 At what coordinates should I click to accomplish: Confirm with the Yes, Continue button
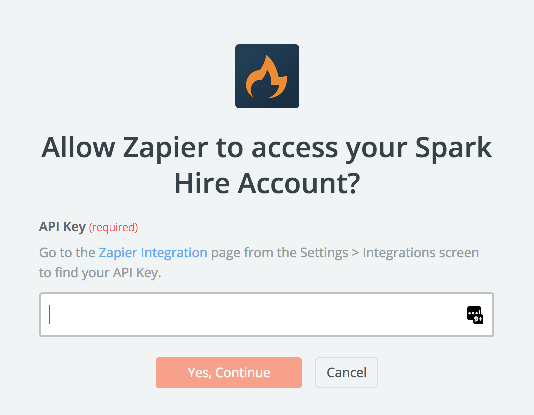coord(229,372)
